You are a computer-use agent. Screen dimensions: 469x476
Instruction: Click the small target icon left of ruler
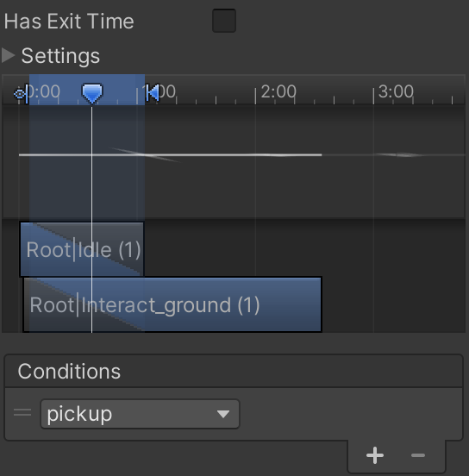coord(20,94)
